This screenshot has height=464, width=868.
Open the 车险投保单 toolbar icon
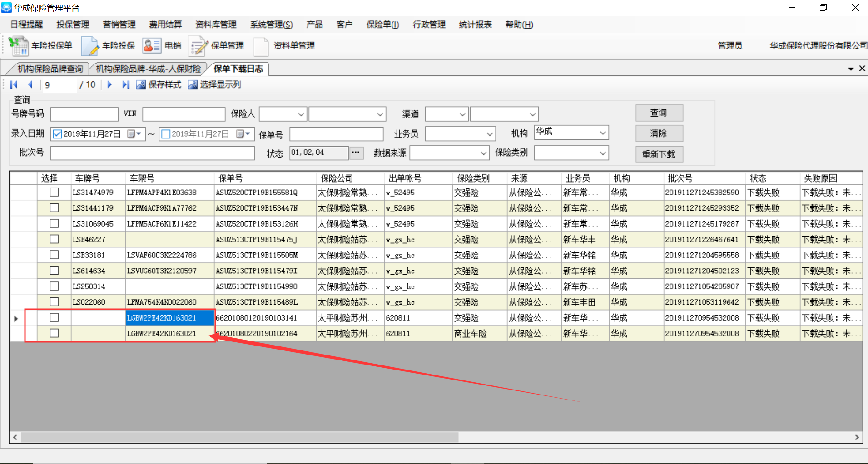tap(19, 46)
